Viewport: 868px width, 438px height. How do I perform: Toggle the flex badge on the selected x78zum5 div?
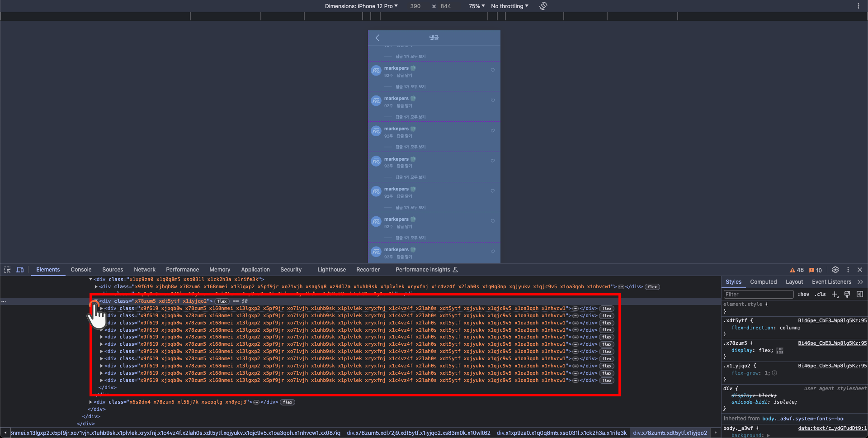(222, 301)
